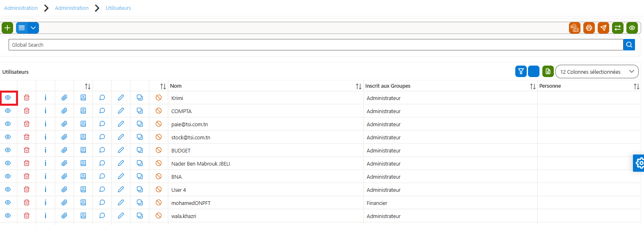Block the Krimi user with ban icon
Image resolution: width=644 pixels, height=225 pixels.
[x=159, y=98]
